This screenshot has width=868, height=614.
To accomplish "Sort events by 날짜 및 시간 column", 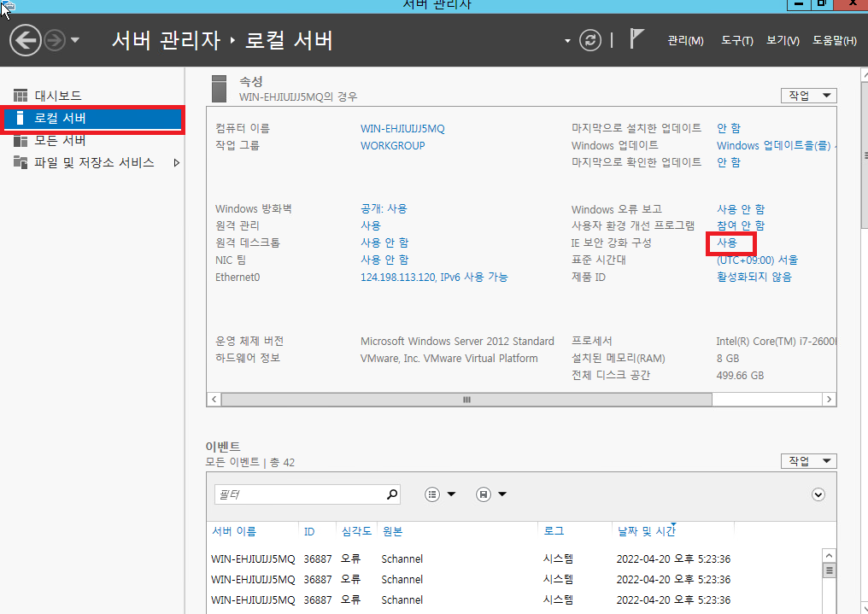I will point(647,531).
